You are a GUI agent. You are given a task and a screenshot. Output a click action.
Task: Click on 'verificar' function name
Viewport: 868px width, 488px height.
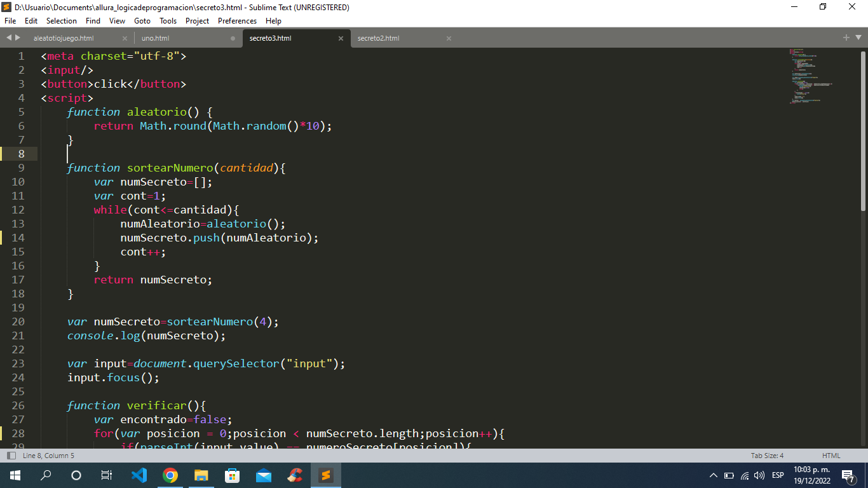pos(157,405)
